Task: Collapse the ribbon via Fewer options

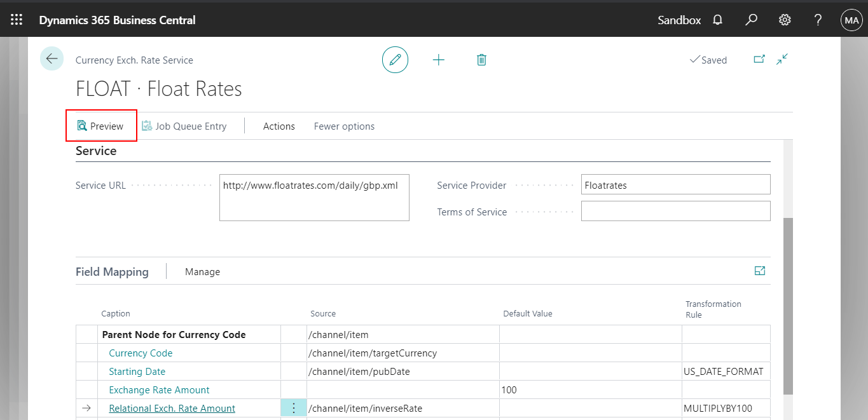Action: (343, 126)
